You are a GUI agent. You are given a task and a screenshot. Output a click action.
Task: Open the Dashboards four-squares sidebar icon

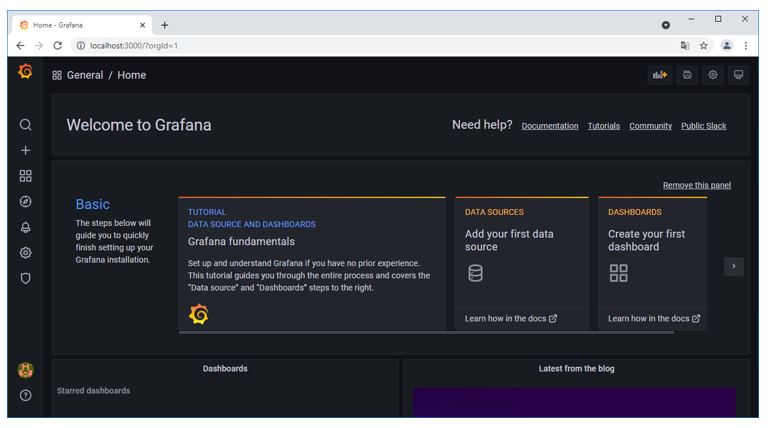[x=26, y=176]
